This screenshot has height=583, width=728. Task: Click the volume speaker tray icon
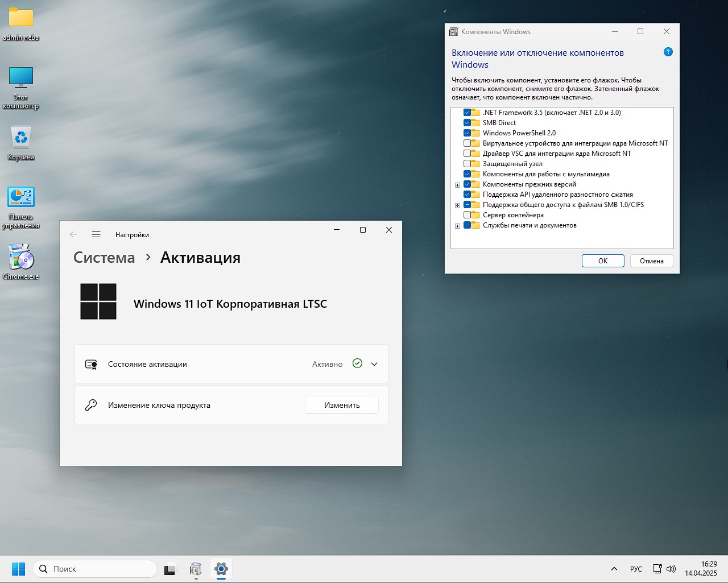coord(671,569)
